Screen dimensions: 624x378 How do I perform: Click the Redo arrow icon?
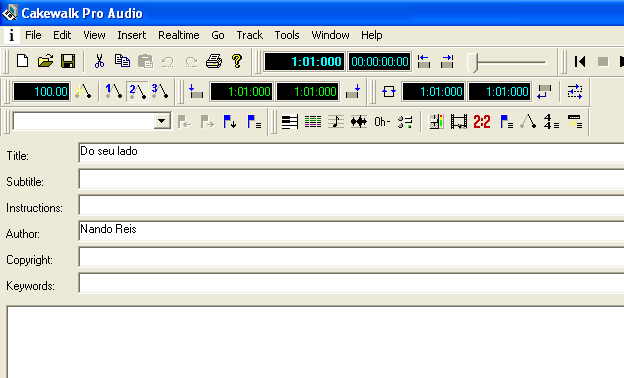coord(191,61)
